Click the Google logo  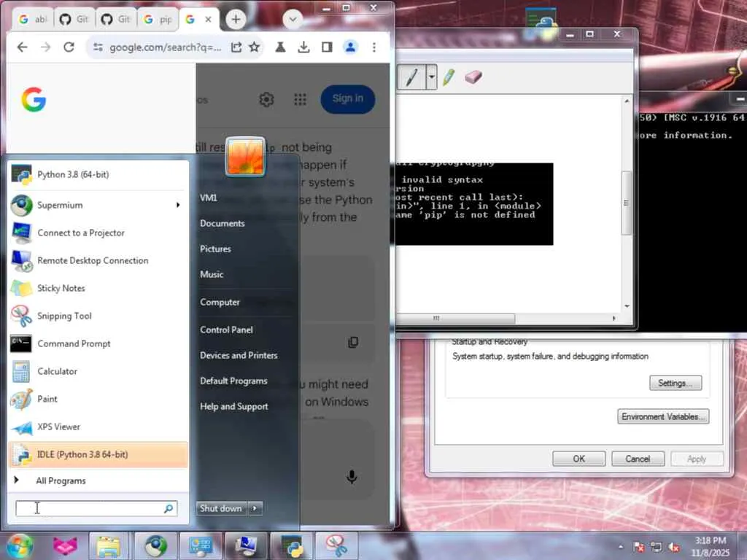pos(34,99)
